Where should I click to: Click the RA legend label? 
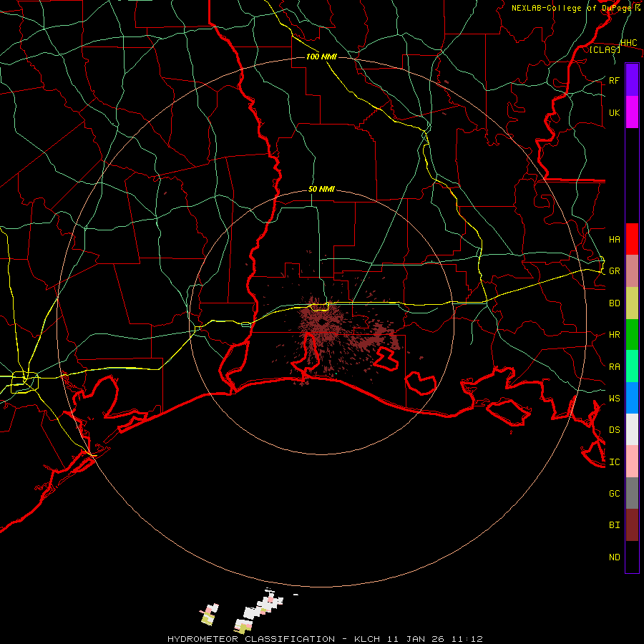[x=614, y=367]
